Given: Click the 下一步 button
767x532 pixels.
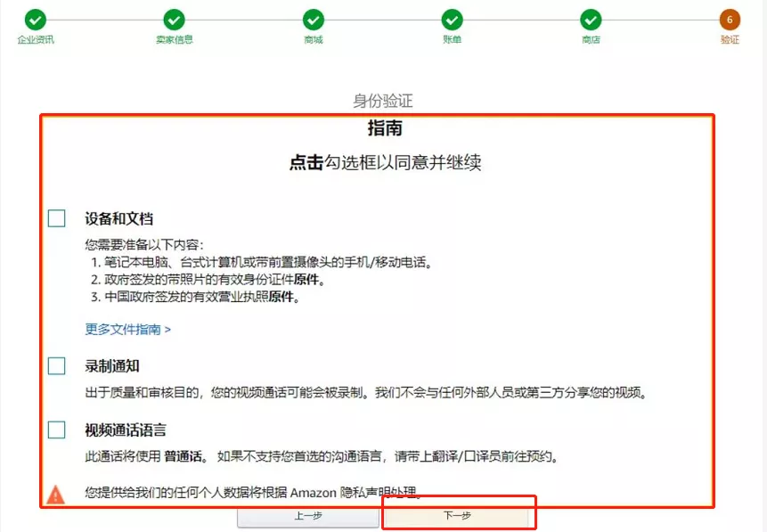Looking at the screenshot, I should [x=457, y=516].
